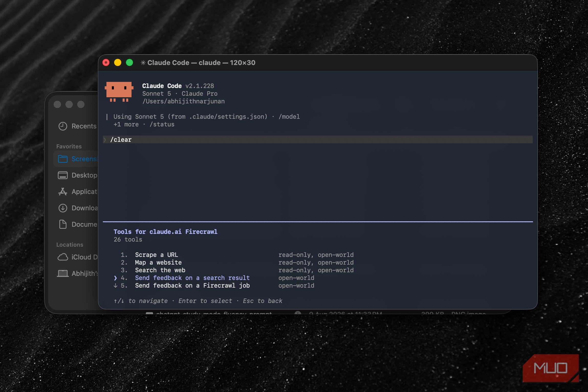
Task: Click read-only, open-world label for Map a website
Action: 316,263
